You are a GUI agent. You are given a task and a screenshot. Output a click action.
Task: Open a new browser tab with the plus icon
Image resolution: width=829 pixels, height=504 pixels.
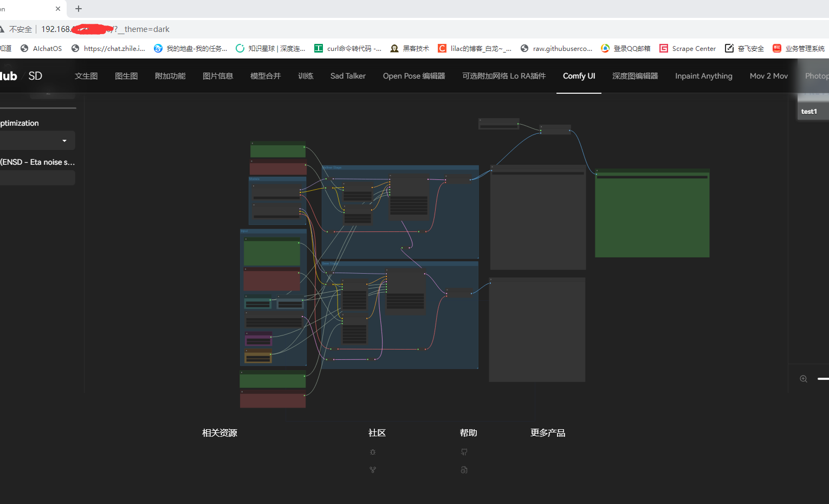pos(78,9)
